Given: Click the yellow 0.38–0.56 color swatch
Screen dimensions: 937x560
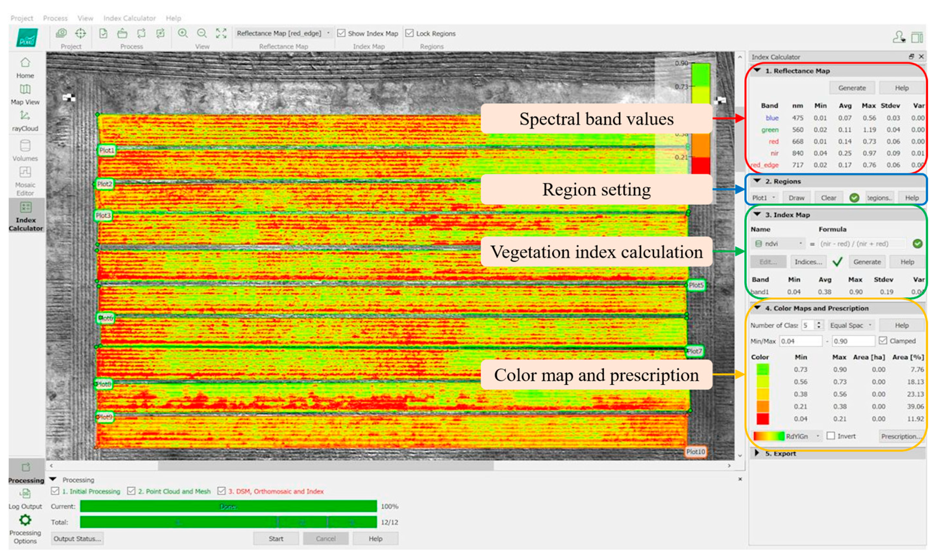Looking at the screenshot, I should (763, 394).
